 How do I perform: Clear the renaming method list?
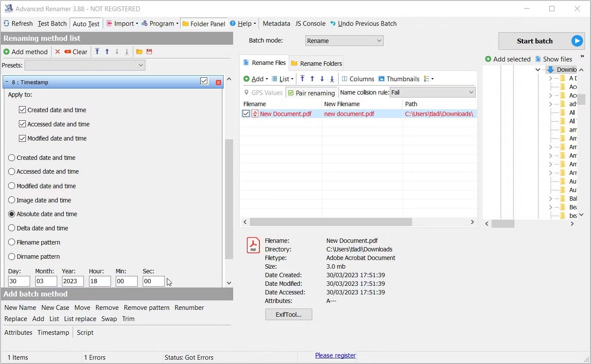tap(76, 52)
